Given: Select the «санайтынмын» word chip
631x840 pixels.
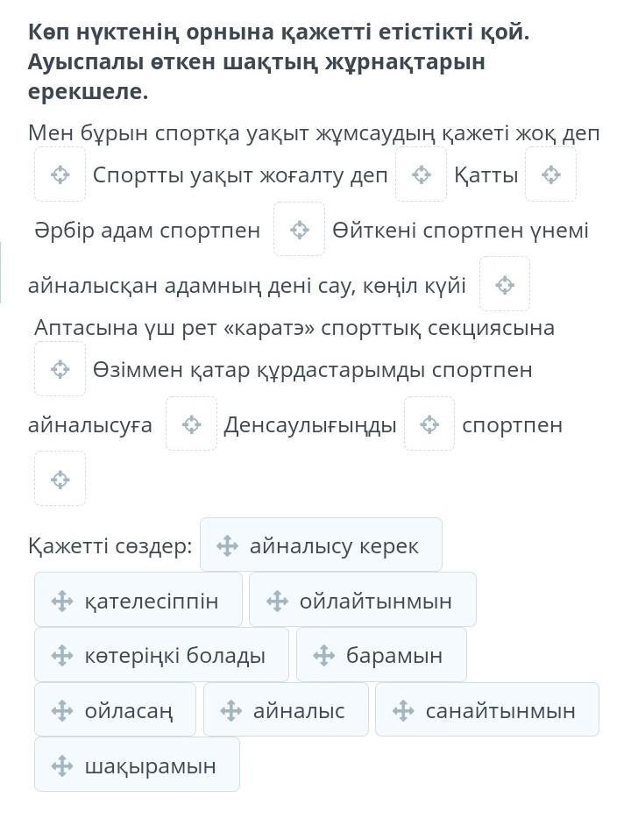Looking at the screenshot, I should [487, 710].
